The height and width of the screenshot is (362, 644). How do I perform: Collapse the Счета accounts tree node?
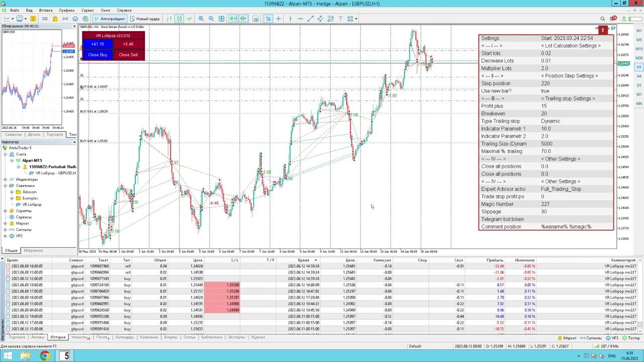pos(6,154)
